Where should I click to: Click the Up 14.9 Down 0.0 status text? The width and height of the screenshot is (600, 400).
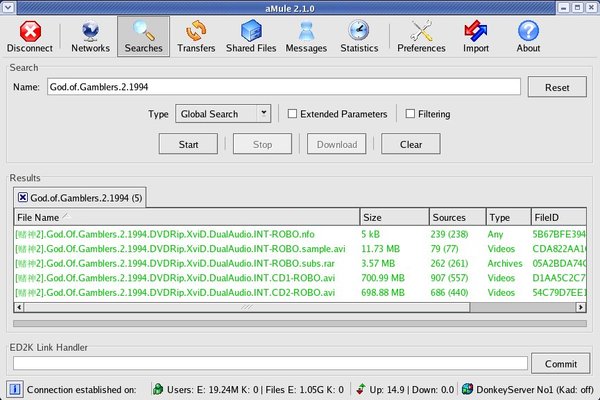click(x=412, y=390)
